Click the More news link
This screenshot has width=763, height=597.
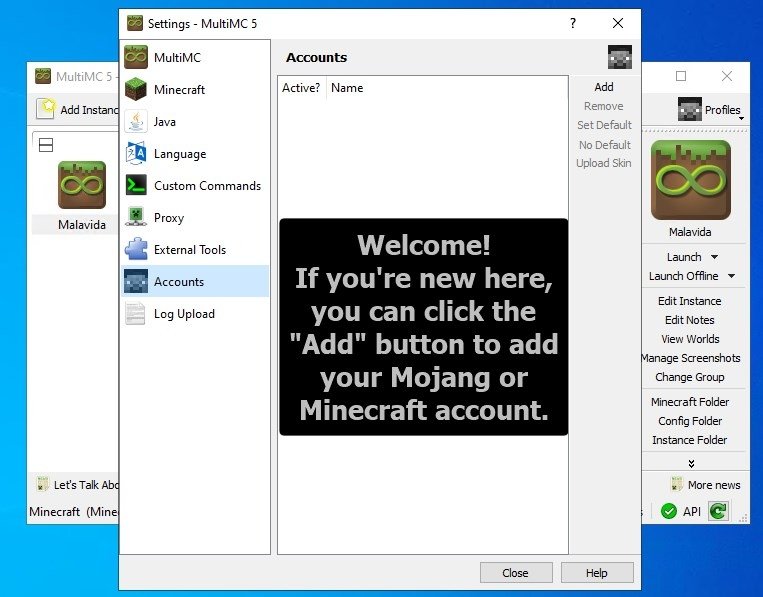point(714,485)
